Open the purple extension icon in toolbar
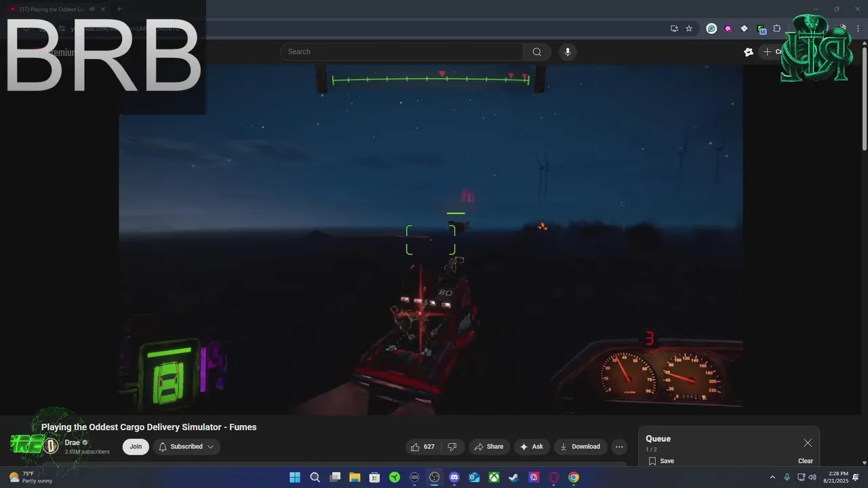Viewport: 868px width, 488px height. [728, 28]
